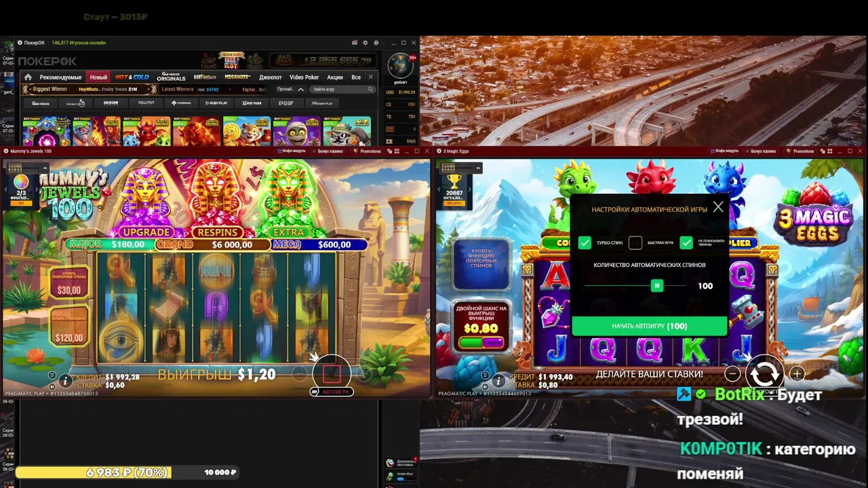Select the Red Tiger provider logo filter

252,103
